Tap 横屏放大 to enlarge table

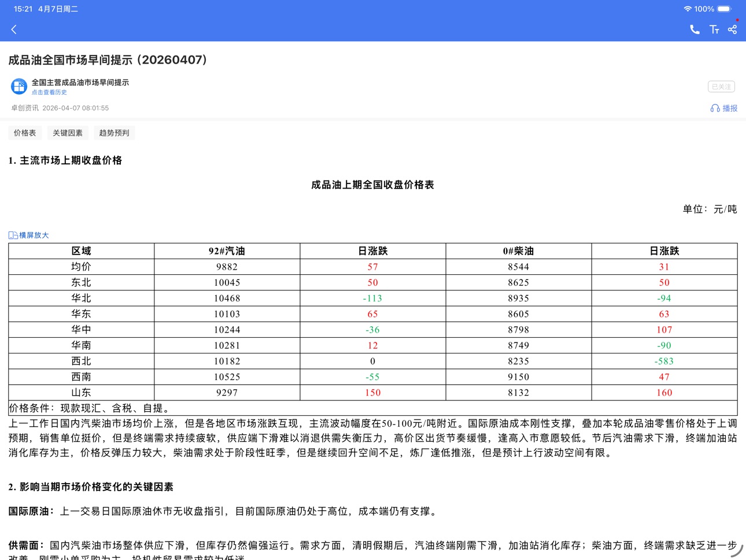pos(34,235)
